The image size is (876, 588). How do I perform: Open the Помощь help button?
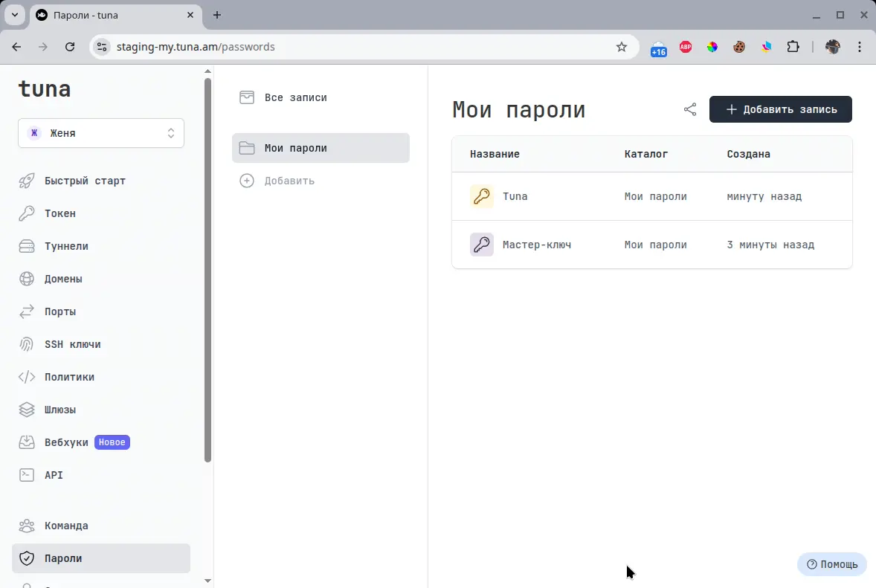point(832,564)
